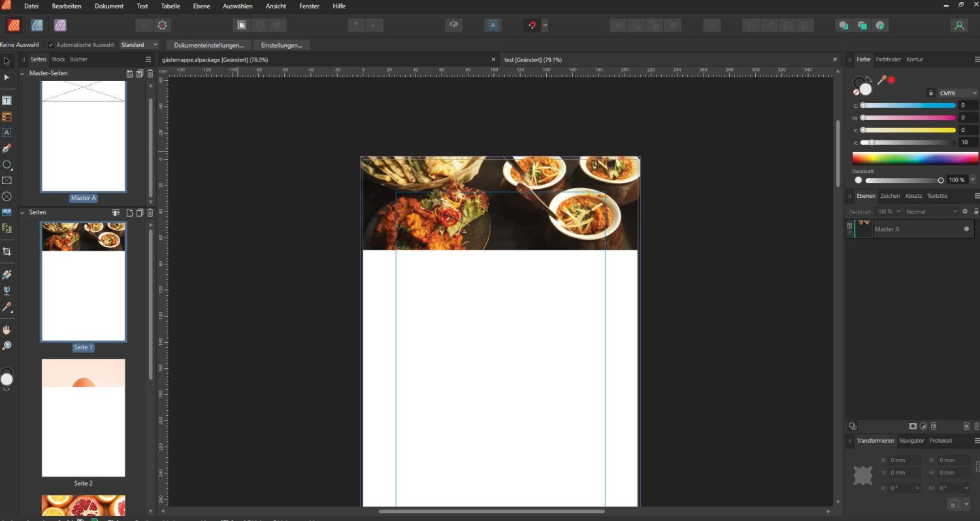Select the Vektorzuschneiden tool
Image resolution: width=980 pixels, height=521 pixels.
point(7,251)
